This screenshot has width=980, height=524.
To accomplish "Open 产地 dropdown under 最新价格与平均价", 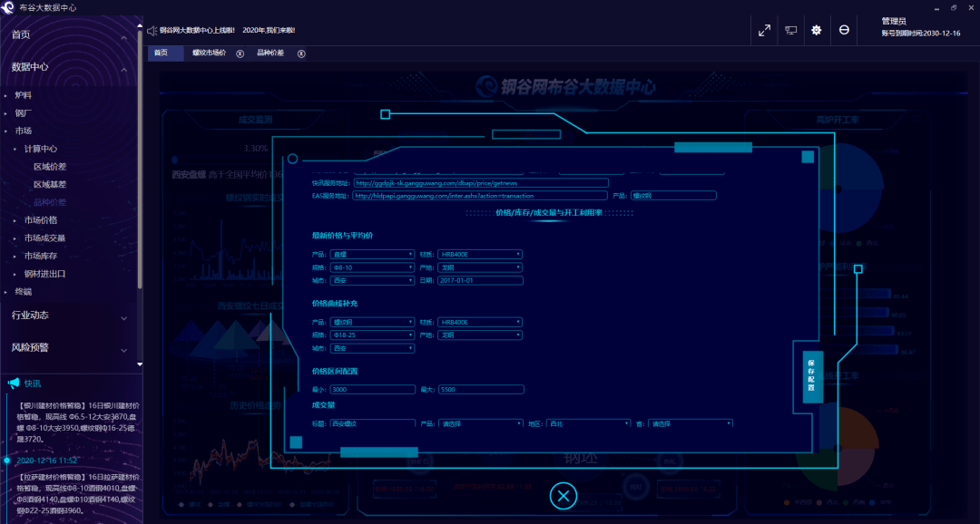I will pos(480,267).
